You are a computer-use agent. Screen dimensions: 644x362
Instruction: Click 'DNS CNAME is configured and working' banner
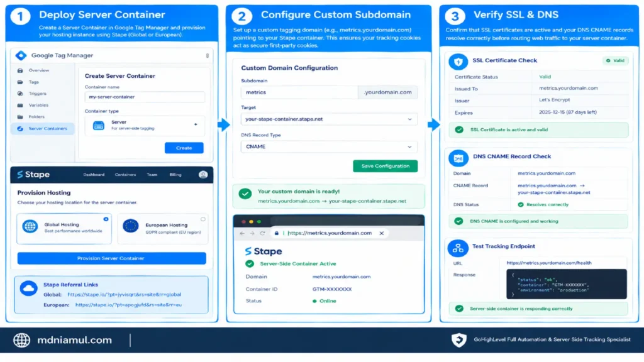(x=538, y=221)
